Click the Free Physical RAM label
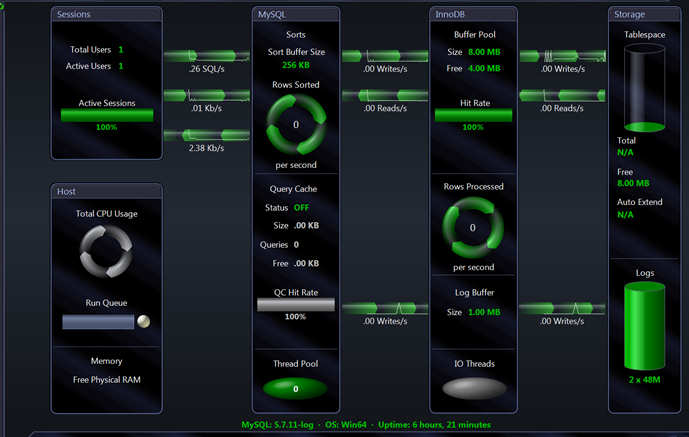Screen dimensions: 689x437 point(107,380)
